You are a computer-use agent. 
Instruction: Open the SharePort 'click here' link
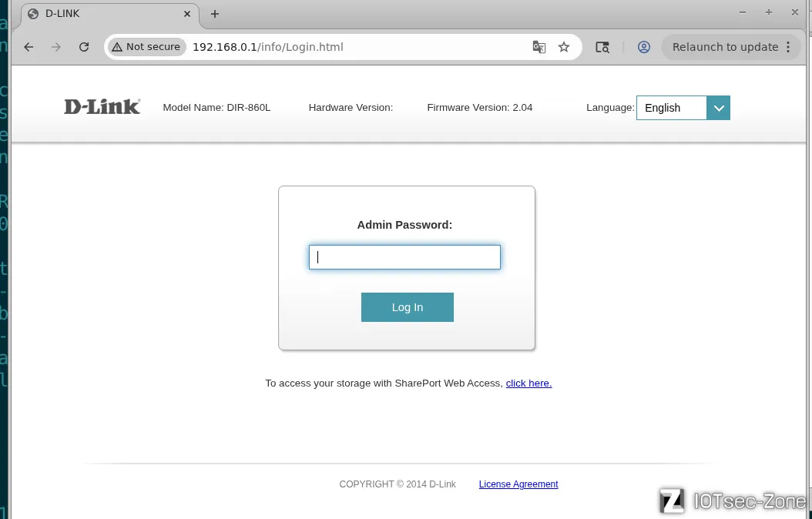pyautogui.click(x=528, y=383)
